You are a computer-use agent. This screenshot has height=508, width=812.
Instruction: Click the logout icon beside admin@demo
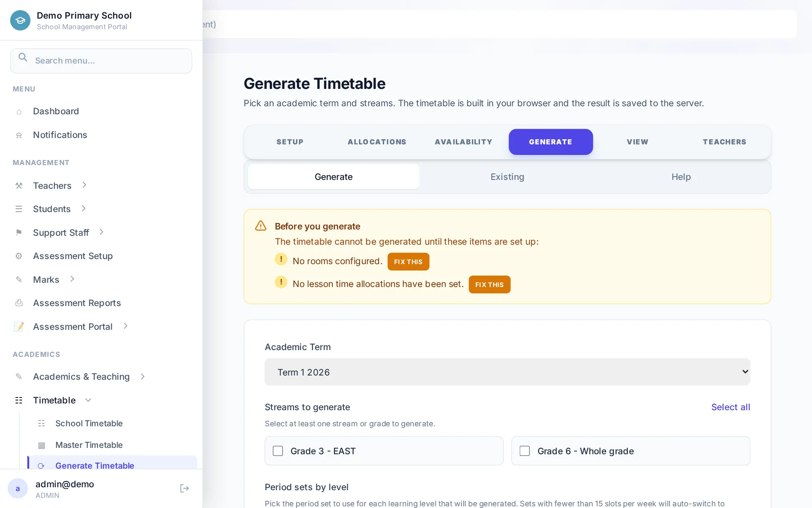(x=184, y=489)
